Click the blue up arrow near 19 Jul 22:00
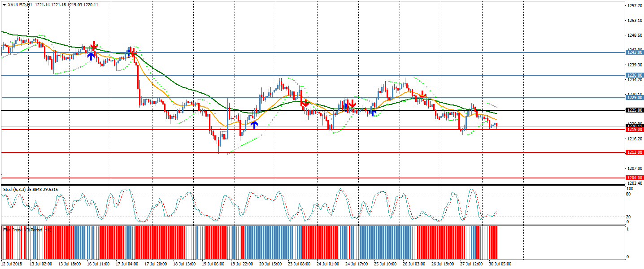The width and height of the screenshot is (644, 269). coord(254,124)
